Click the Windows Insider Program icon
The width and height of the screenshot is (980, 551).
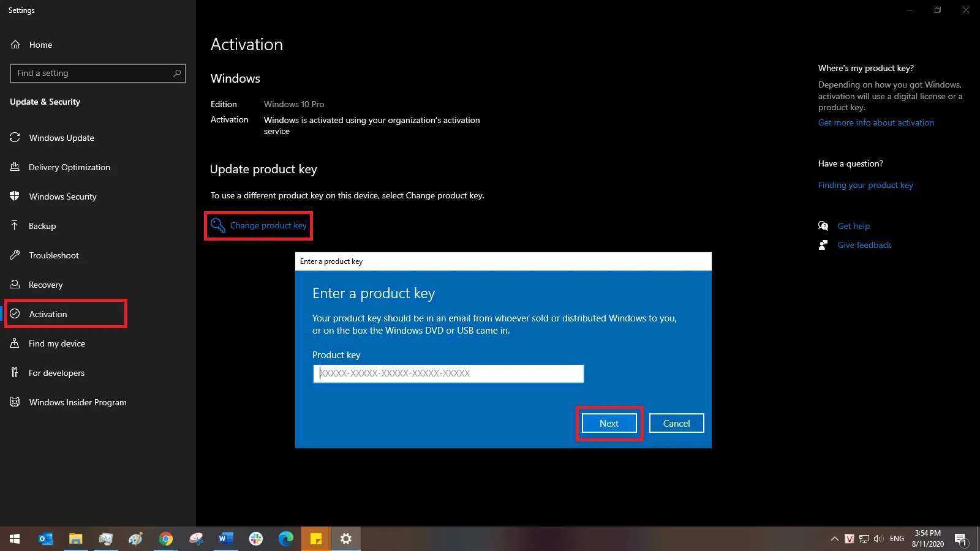click(x=15, y=402)
